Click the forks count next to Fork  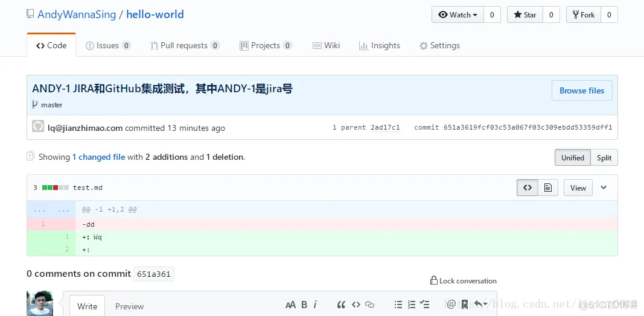tap(609, 14)
